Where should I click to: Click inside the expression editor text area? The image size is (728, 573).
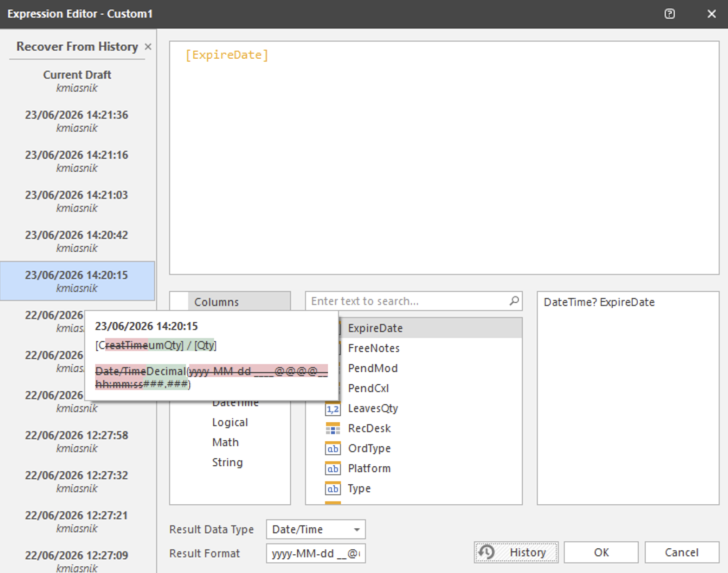click(444, 158)
